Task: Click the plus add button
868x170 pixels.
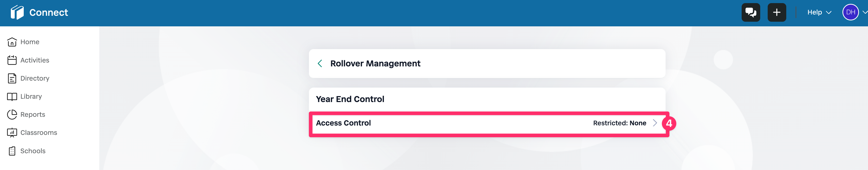Action: (776, 12)
